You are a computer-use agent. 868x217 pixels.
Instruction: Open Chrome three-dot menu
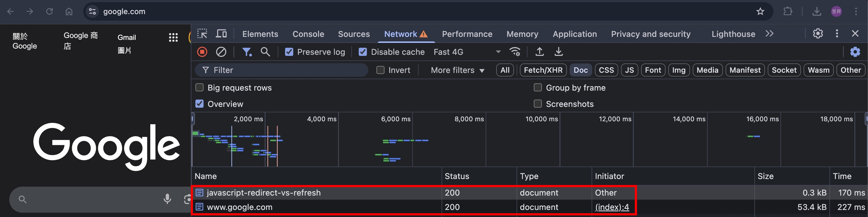coord(856,11)
